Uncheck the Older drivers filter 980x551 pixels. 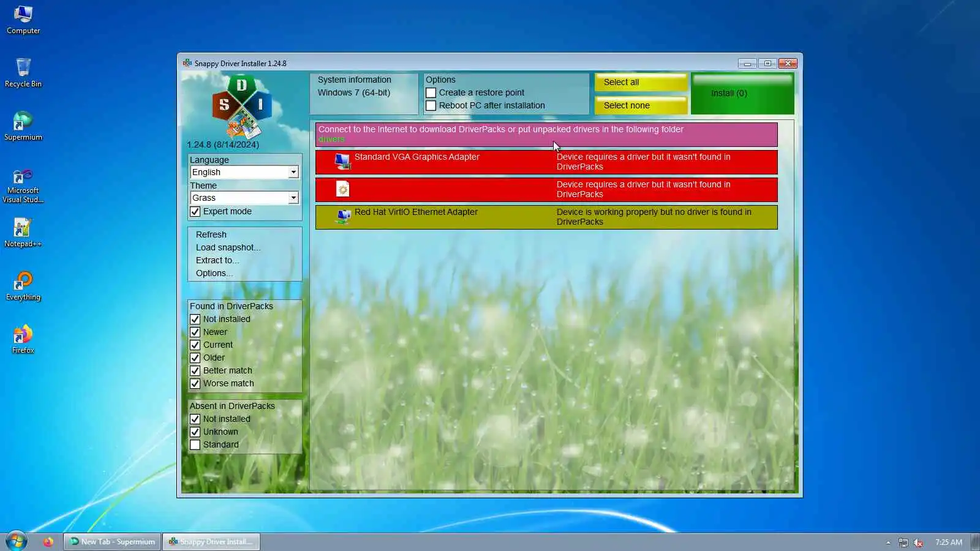pos(195,358)
